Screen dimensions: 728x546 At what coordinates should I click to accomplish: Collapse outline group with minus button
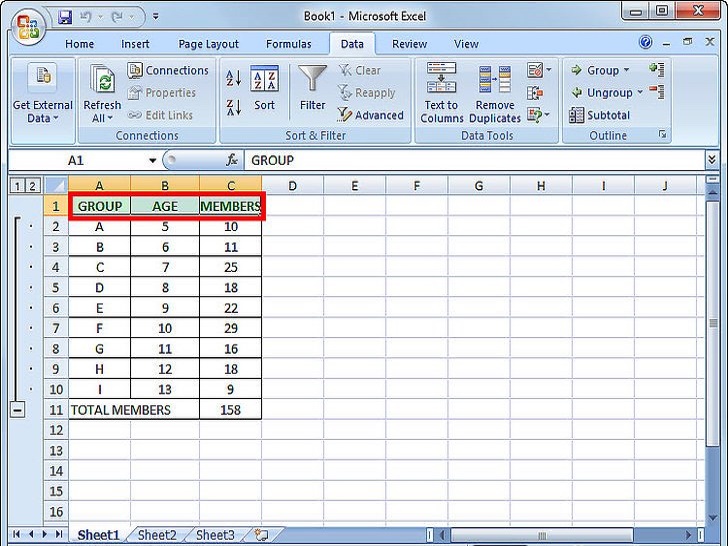pyautogui.click(x=17, y=409)
